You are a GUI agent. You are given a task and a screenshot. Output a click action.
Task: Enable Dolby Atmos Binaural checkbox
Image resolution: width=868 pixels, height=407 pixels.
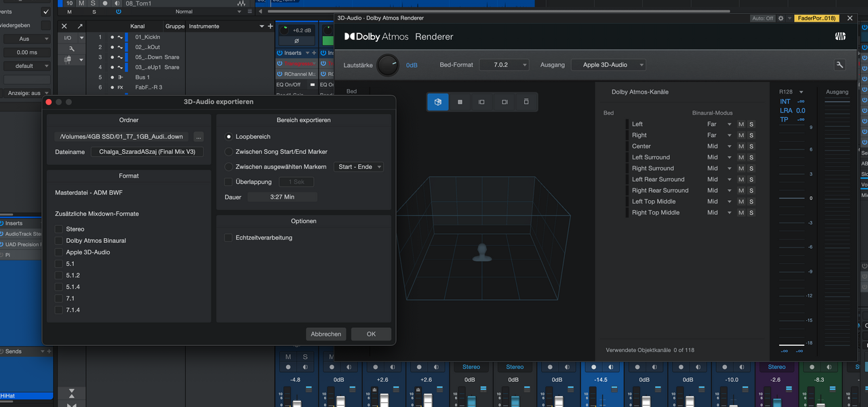pyautogui.click(x=59, y=241)
